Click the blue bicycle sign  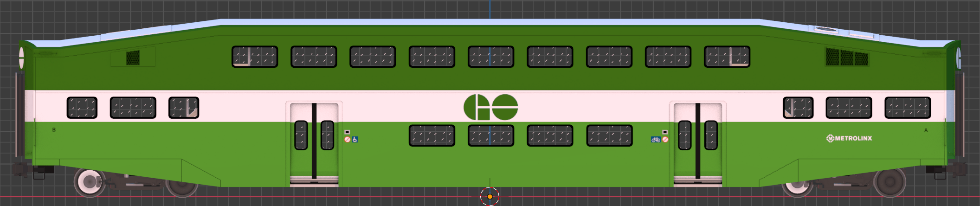pos(655,139)
